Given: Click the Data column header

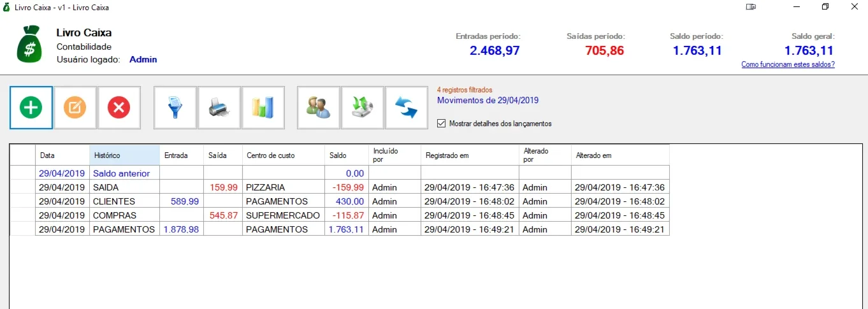Looking at the screenshot, I should [62, 155].
